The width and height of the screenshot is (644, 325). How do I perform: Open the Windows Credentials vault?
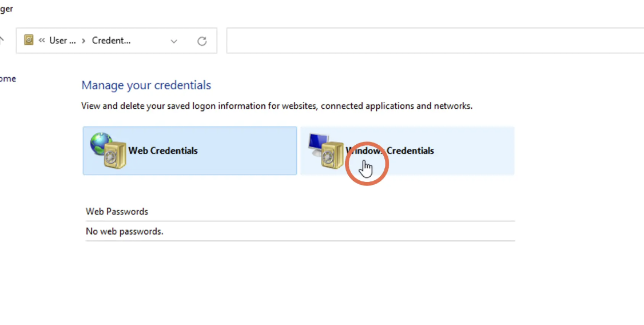coord(407,151)
